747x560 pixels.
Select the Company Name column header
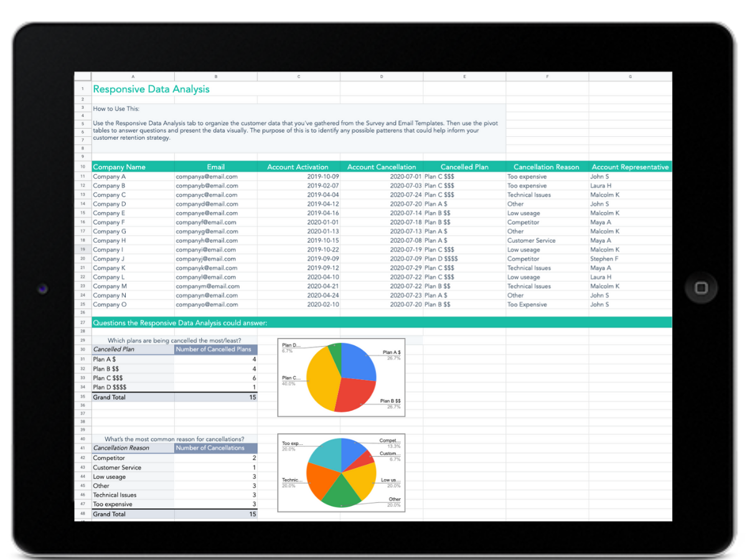click(119, 167)
